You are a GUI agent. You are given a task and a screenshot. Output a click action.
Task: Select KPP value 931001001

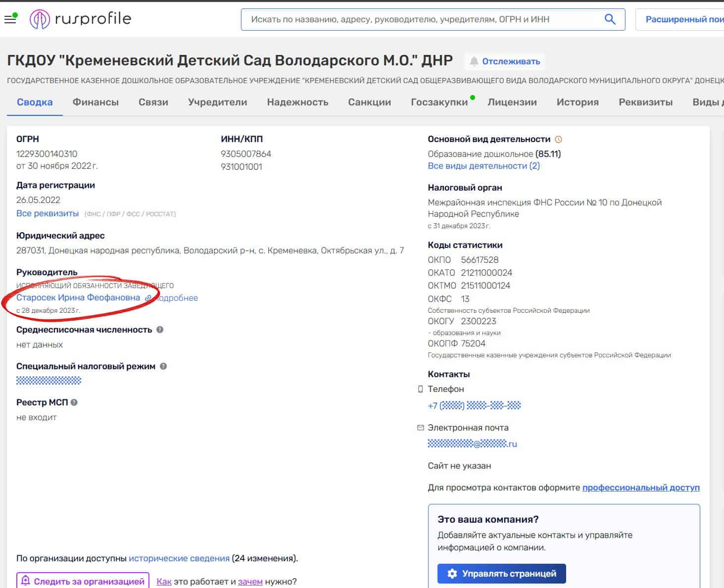tap(241, 167)
